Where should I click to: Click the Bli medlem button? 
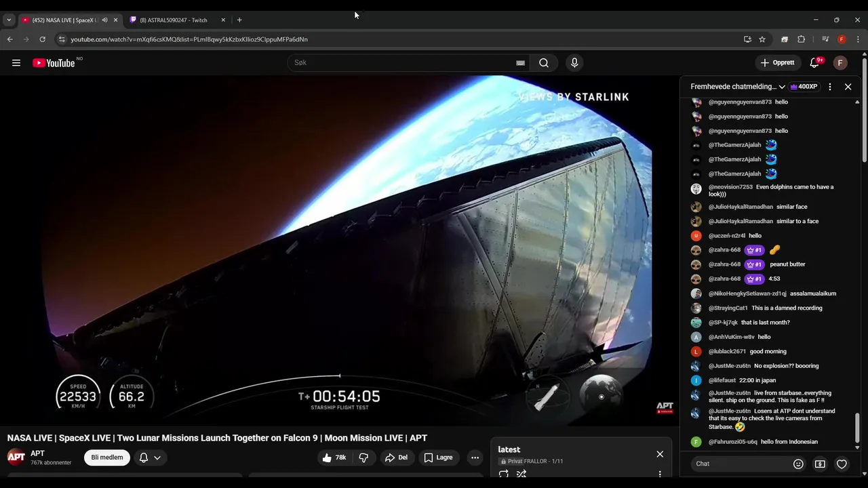[107, 457]
